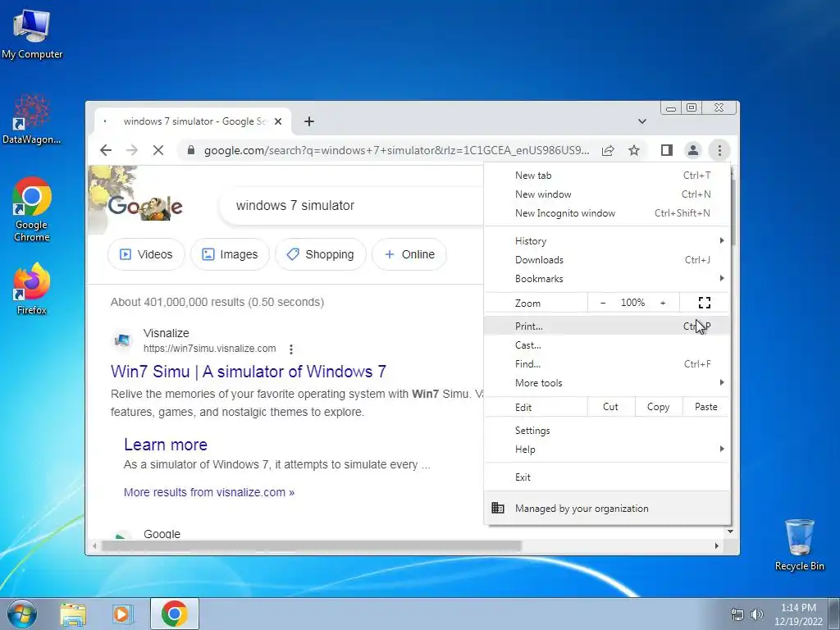Filter results by Shopping
The height and width of the screenshot is (630, 840).
[321, 254]
